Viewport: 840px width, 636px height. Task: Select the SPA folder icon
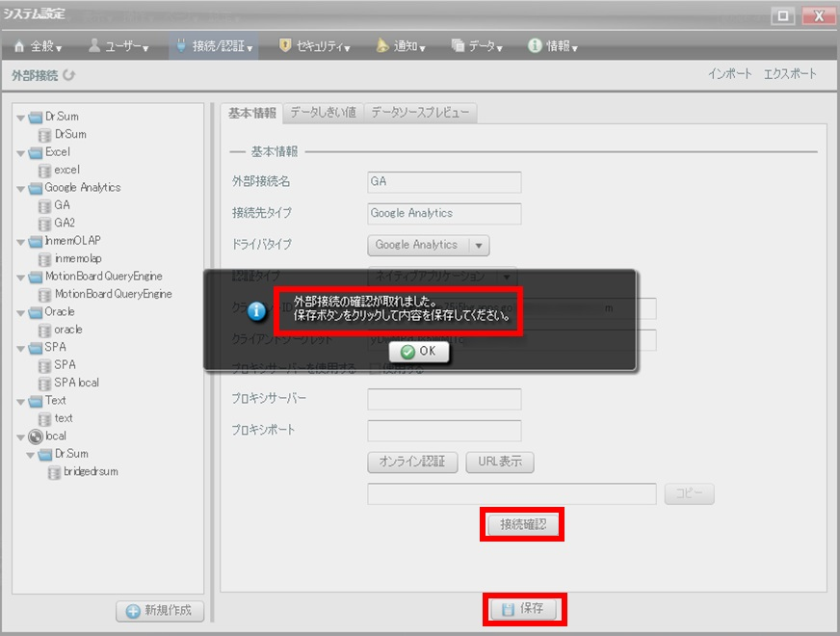[36, 348]
